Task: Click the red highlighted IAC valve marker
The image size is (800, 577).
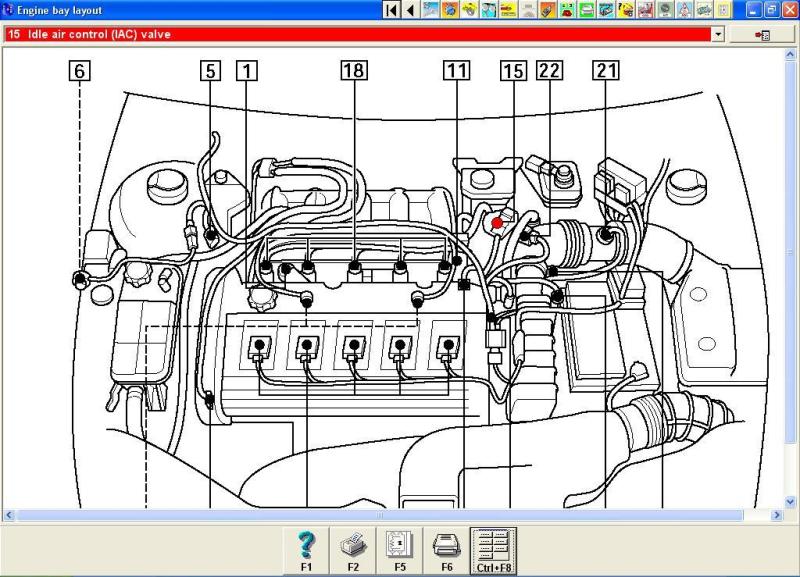Action: coord(497,223)
